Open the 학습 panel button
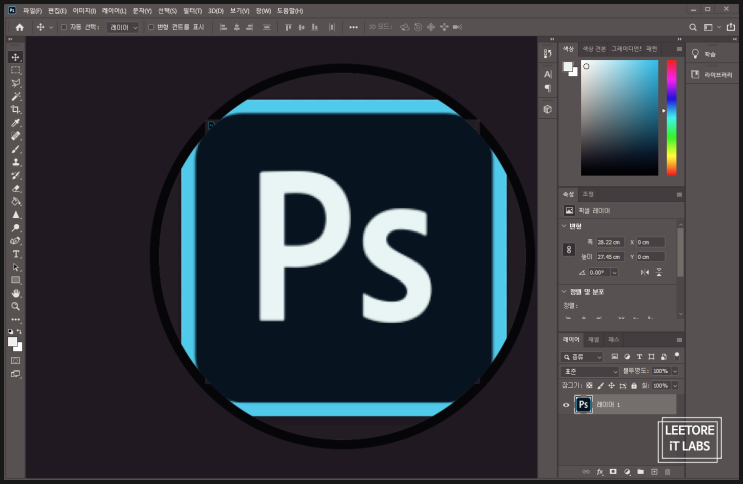743x484 pixels. pyautogui.click(x=704, y=55)
